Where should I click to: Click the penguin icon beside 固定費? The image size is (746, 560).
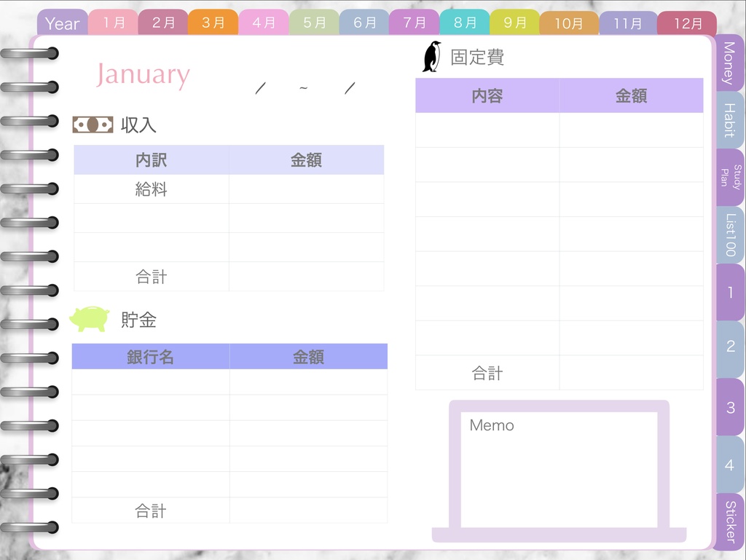coord(431,55)
